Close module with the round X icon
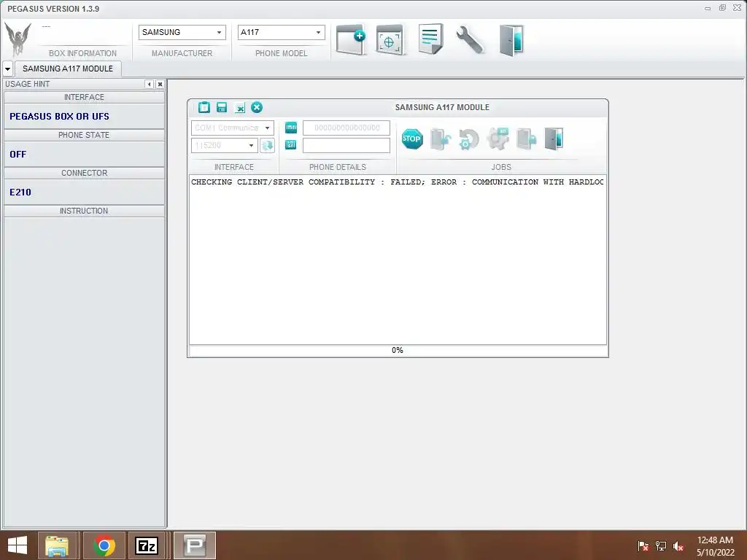The image size is (747, 560). click(x=257, y=107)
